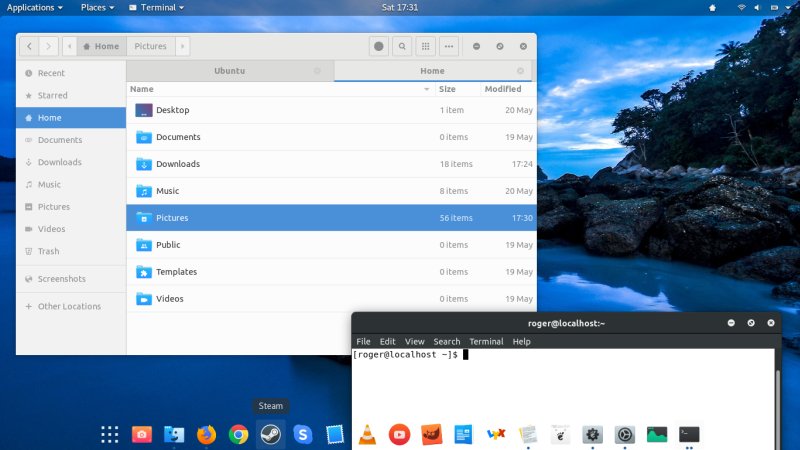Go back using the back arrow
Image resolution: width=800 pixels, height=450 pixels.
tap(28, 46)
